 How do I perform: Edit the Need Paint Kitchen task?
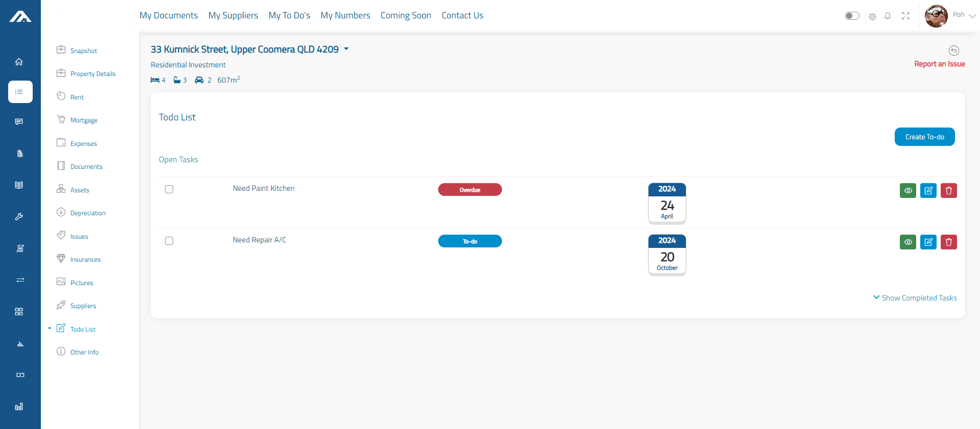coord(928,191)
